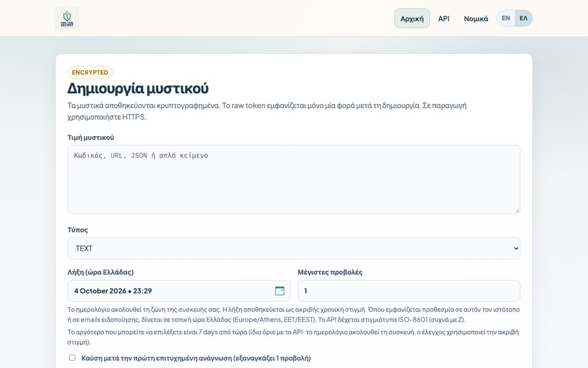Click the Μέγιστες προβολές number field

tap(409, 291)
